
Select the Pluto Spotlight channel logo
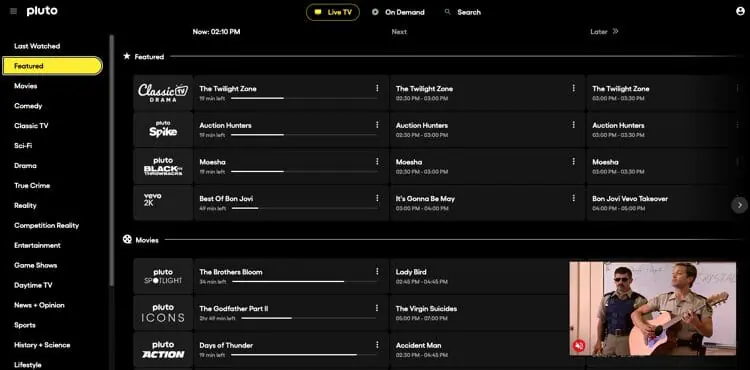click(x=163, y=276)
